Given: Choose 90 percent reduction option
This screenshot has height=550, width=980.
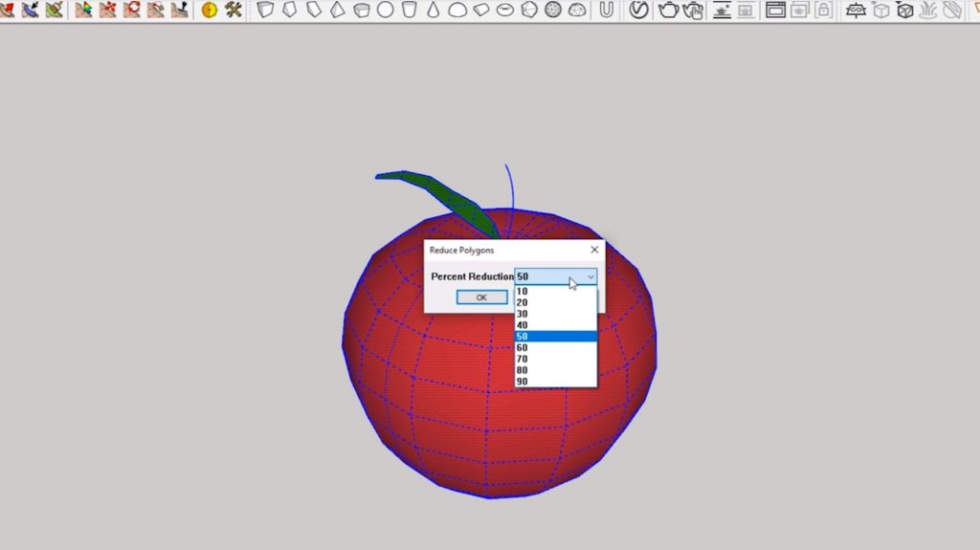Looking at the screenshot, I should click(x=556, y=382).
